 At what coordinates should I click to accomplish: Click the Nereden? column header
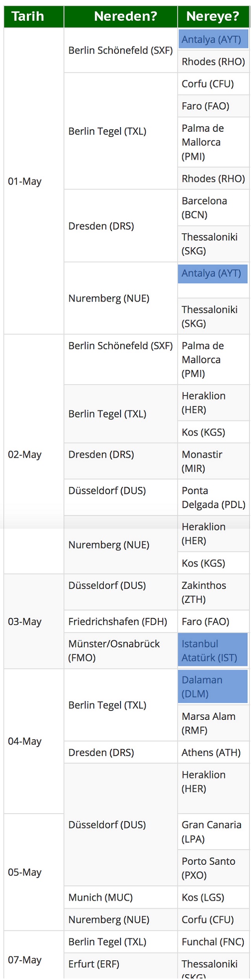click(125, 16)
